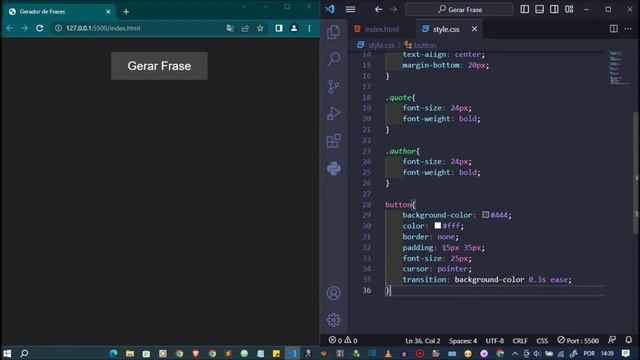This screenshot has width=640, height=360.
Task: Open a new browser tab
Action: (x=126, y=11)
